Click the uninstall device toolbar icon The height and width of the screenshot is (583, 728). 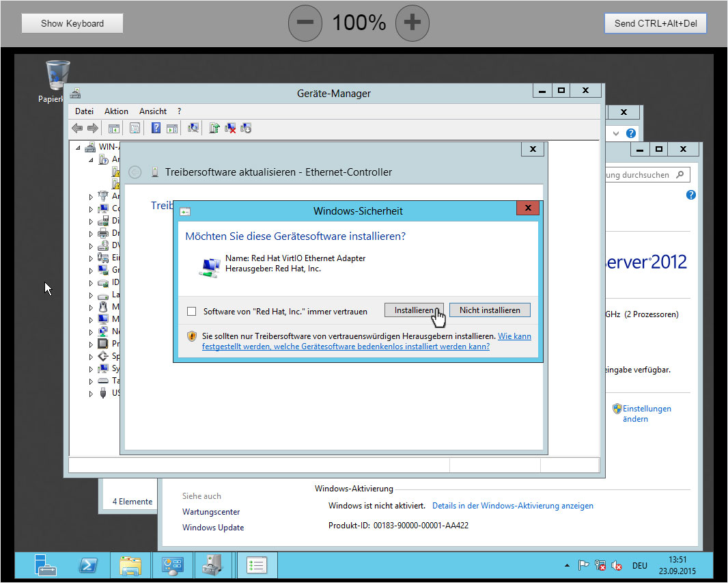point(230,128)
